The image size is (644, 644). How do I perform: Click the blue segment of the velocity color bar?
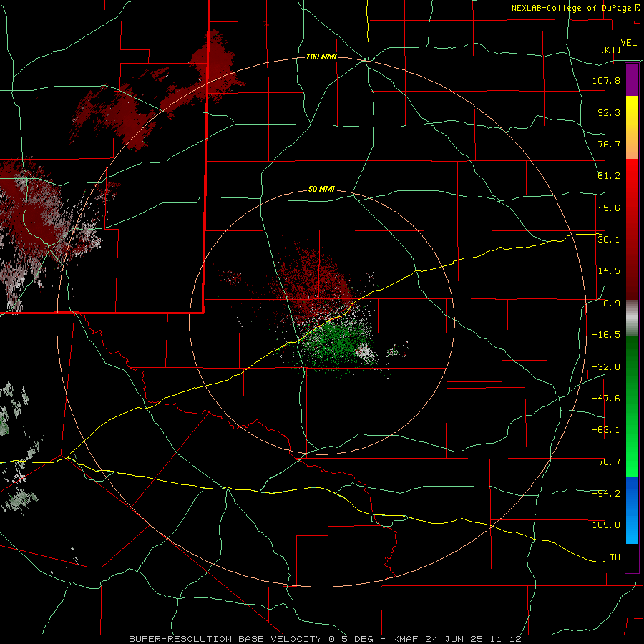tap(632, 510)
